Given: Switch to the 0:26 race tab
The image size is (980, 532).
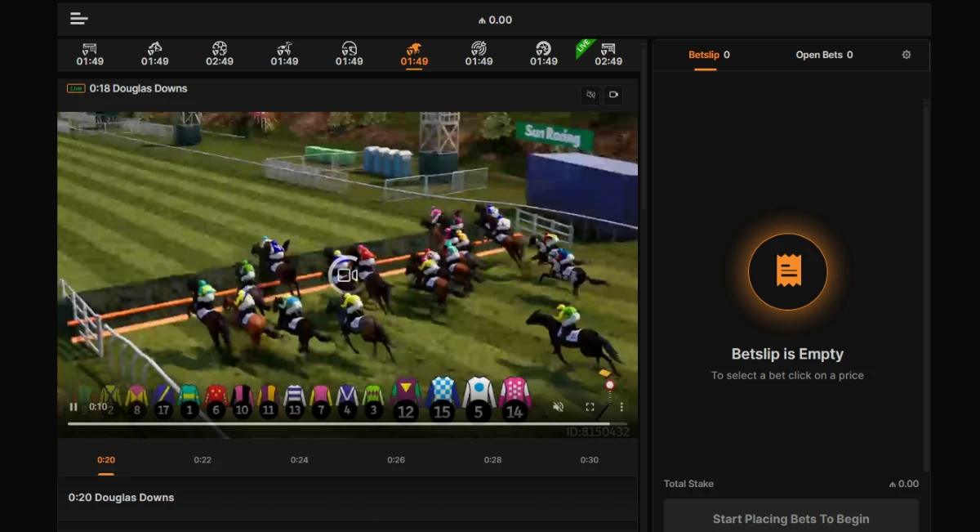Looking at the screenshot, I should tap(396, 460).
